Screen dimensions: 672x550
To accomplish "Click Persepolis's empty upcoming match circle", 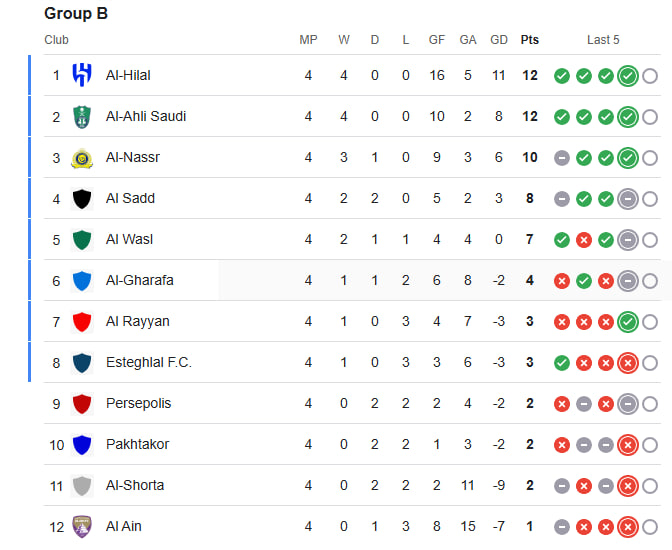I will pyautogui.click(x=650, y=404).
